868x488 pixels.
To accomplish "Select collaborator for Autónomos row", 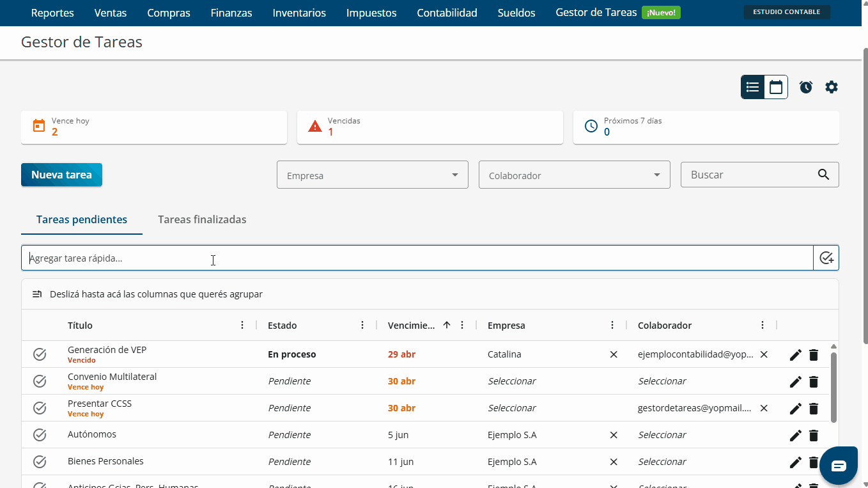I will pyautogui.click(x=662, y=435).
